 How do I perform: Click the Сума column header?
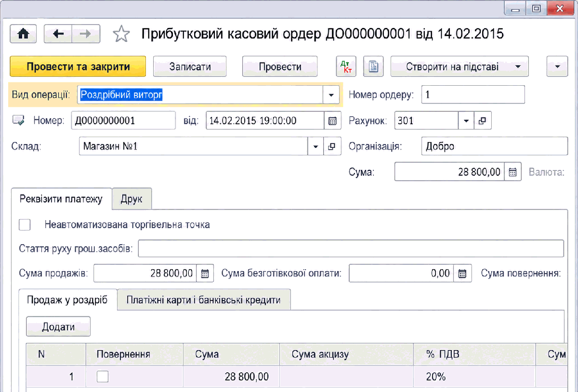coord(232,354)
